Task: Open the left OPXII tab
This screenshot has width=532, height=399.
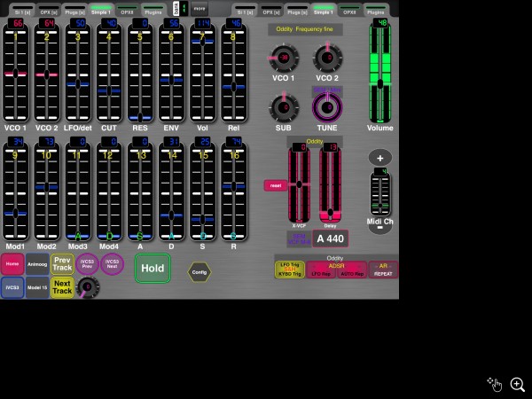Action: tap(127, 10)
